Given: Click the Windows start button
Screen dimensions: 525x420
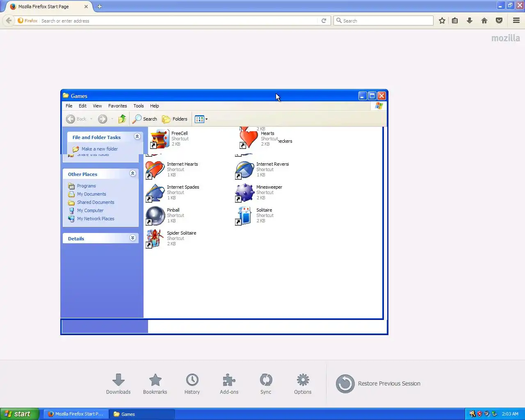Looking at the screenshot, I should click(20, 414).
